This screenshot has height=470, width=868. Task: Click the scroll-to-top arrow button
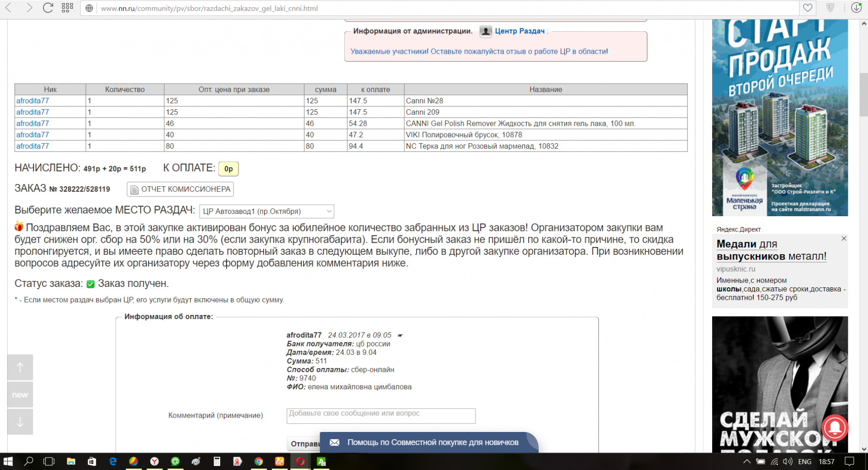(20, 367)
